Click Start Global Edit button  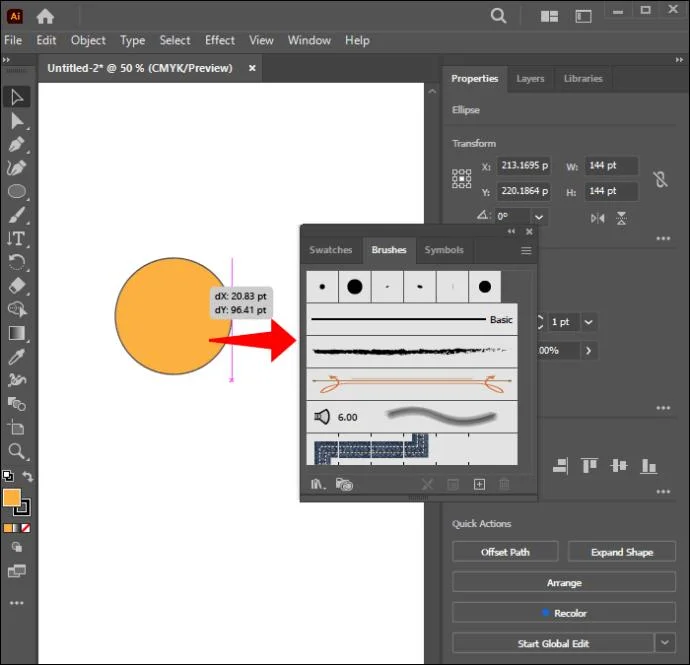click(x=553, y=643)
